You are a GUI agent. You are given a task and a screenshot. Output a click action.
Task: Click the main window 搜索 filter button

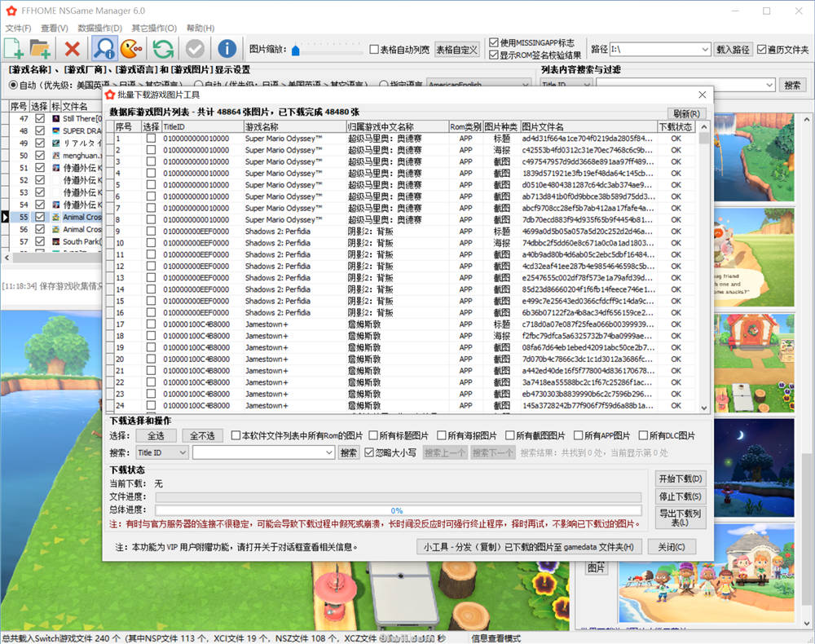tap(792, 85)
